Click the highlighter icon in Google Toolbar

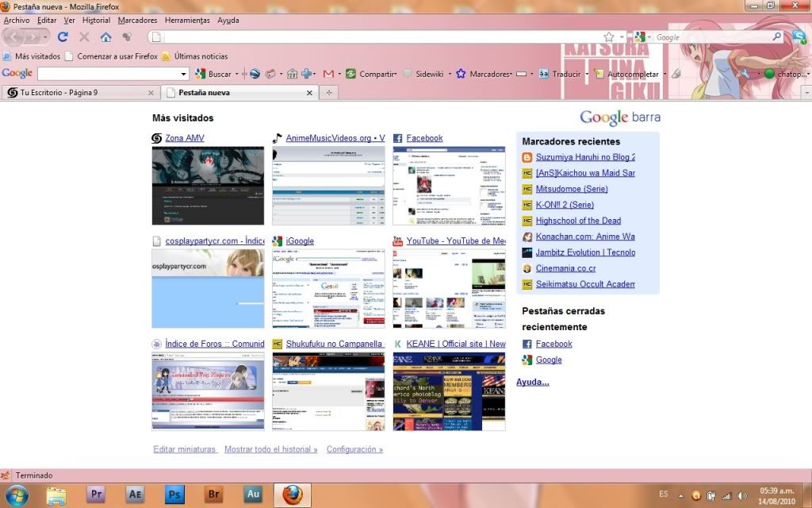pyautogui.click(x=676, y=74)
